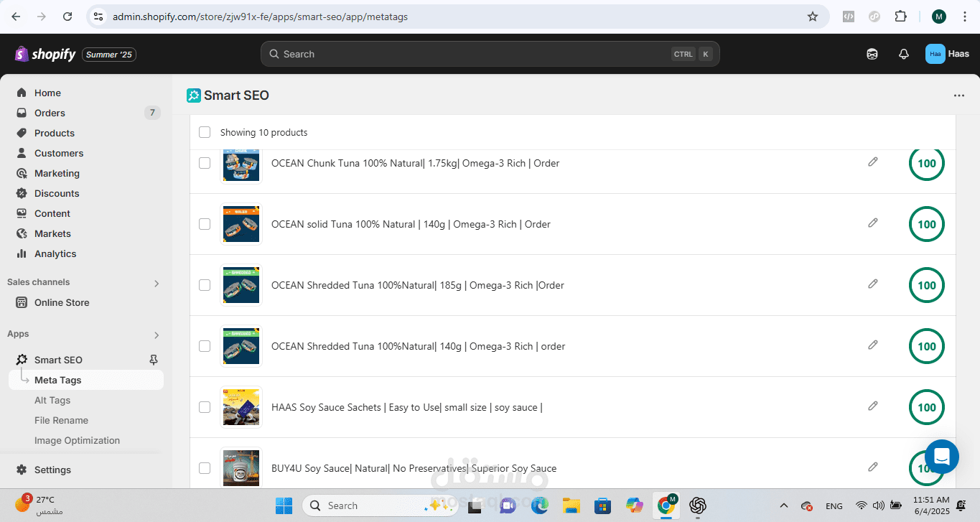Click the browser address bar URL
Screen dimensions: 980x522
[x=260, y=17]
